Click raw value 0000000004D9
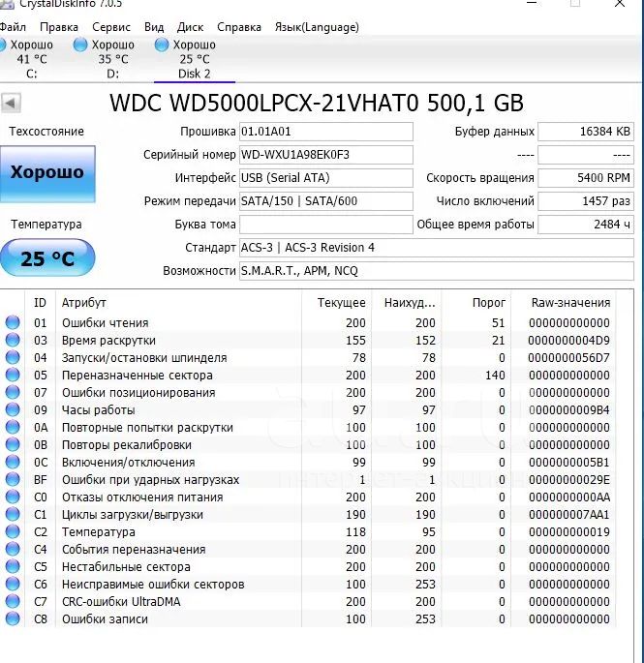 click(568, 341)
